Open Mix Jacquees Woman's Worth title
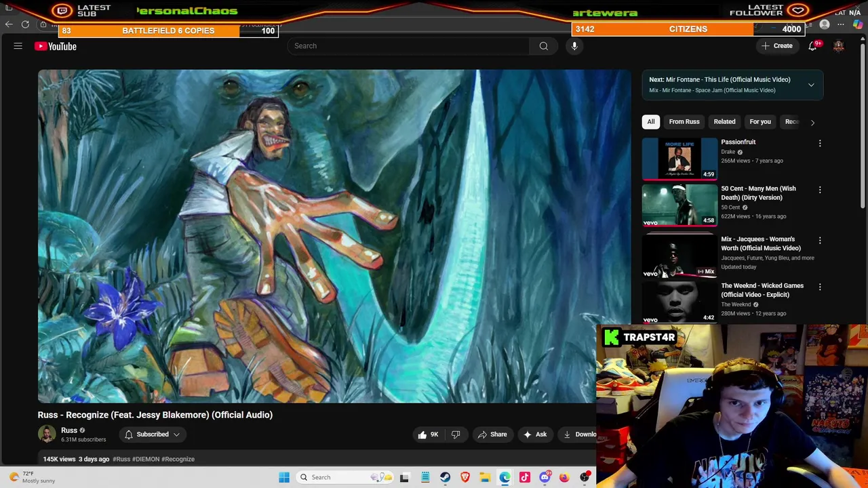This screenshot has width=868, height=488. [761, 244]
